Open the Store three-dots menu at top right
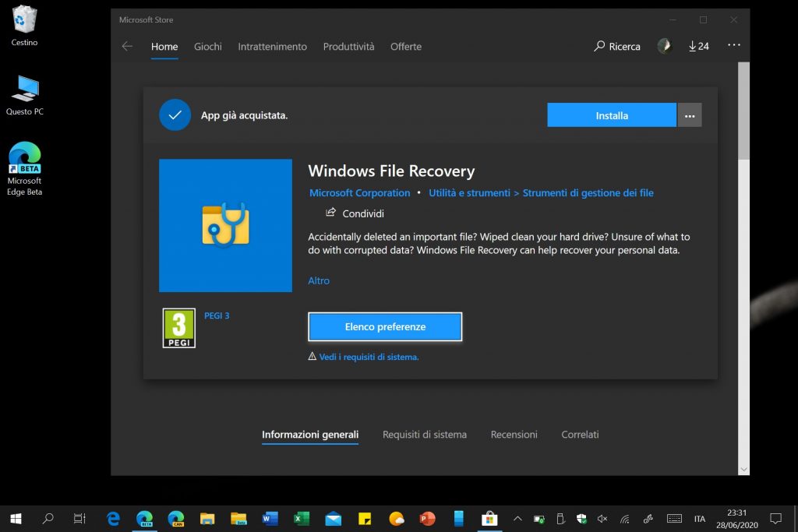Viewport: 798px width, 532px height. 733,46
